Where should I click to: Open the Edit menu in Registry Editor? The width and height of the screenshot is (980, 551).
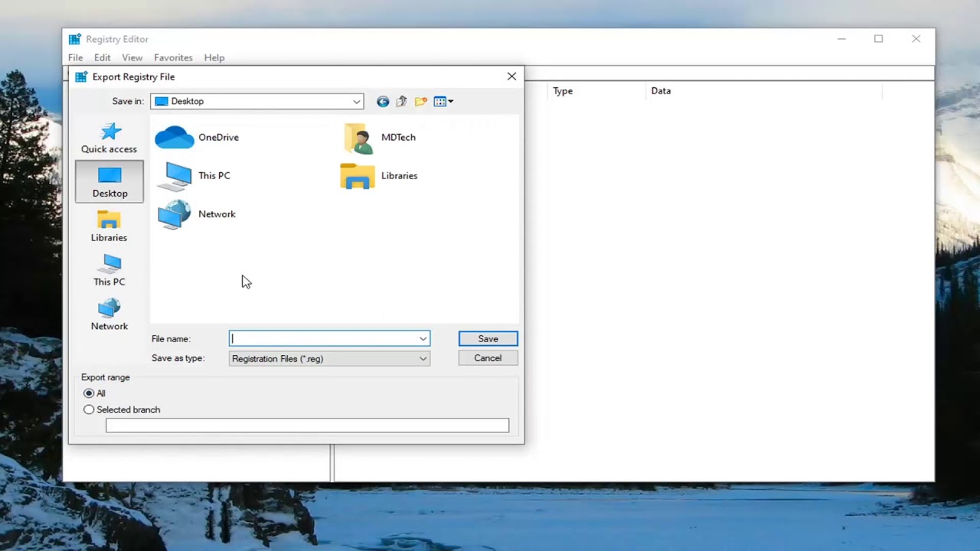103,57
